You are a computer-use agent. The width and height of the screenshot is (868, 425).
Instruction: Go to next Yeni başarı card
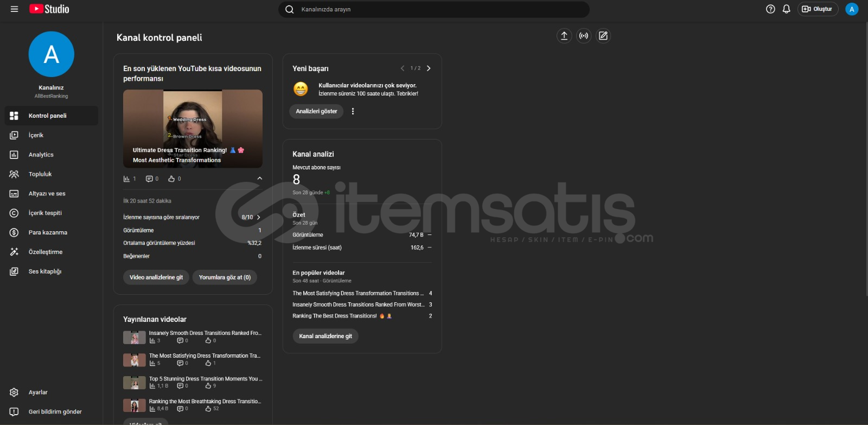click(429, 68)
